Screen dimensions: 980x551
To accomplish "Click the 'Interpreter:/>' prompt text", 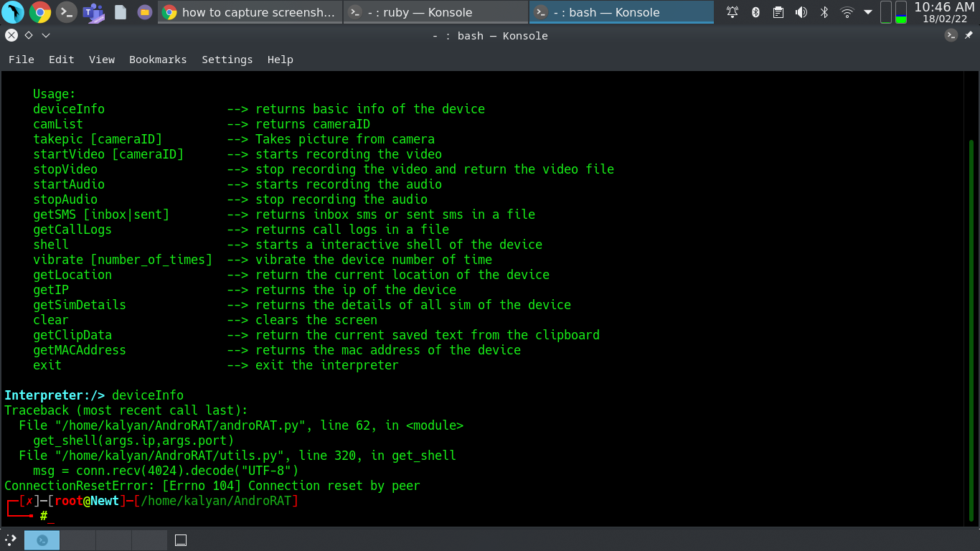I will point(55,395).
